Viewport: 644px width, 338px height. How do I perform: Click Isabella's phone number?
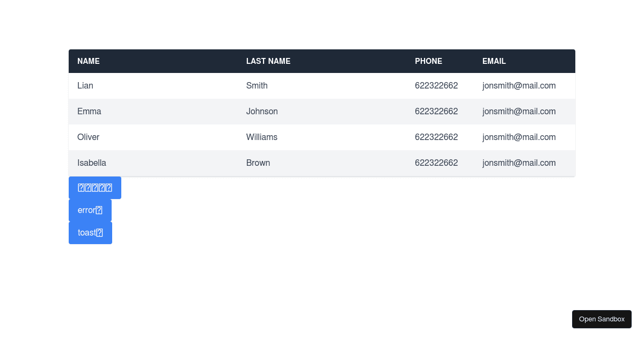(436, 163)
